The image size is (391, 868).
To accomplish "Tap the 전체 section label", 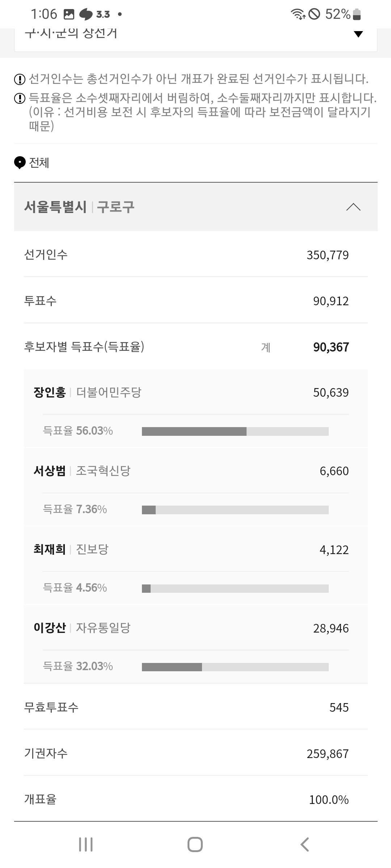I will [x=39, y=163].
